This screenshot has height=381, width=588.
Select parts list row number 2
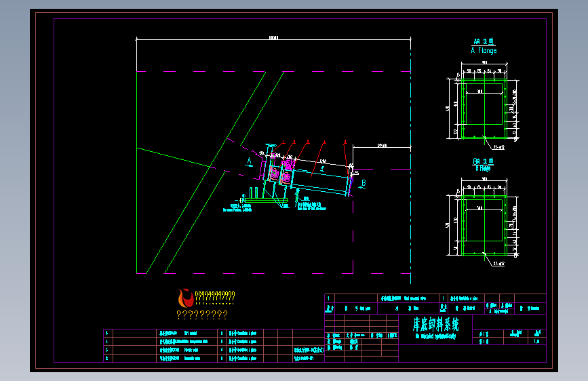(x=214, y=358)
